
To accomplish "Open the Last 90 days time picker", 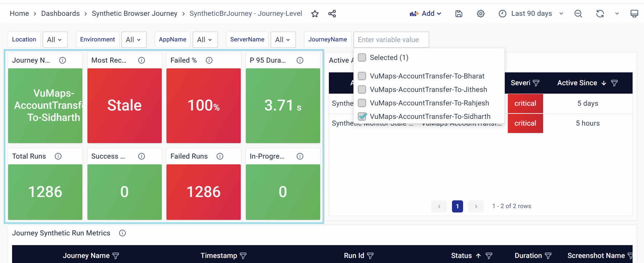I will (531, 14).
